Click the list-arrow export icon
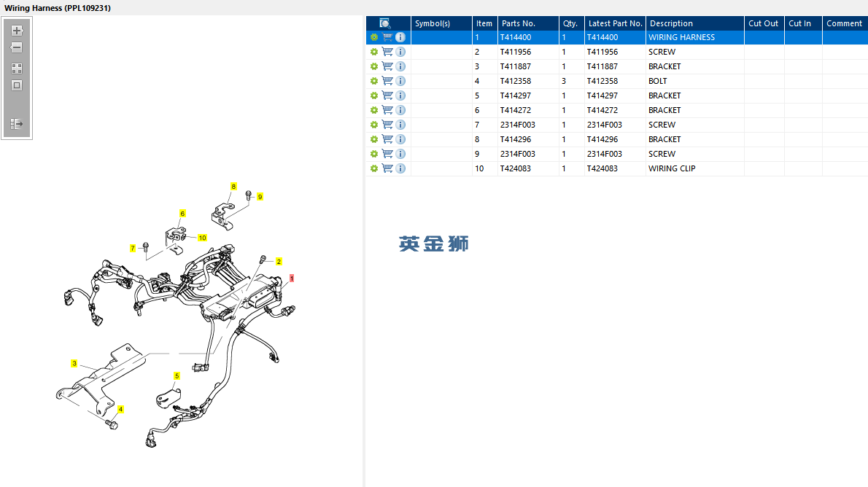This screenshot has height=487, width=868. [x=17, y=124]
